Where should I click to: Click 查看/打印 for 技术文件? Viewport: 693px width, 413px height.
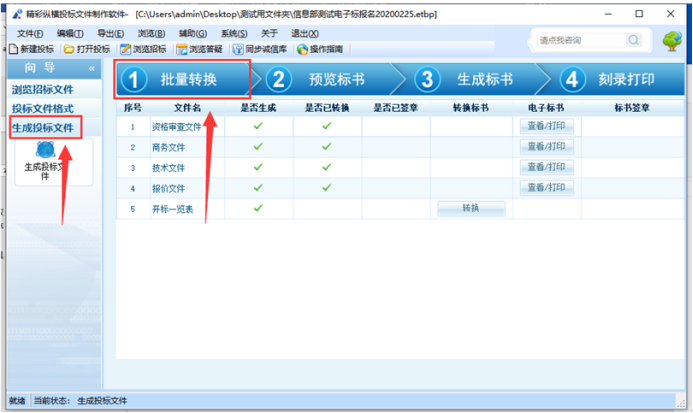546,167
